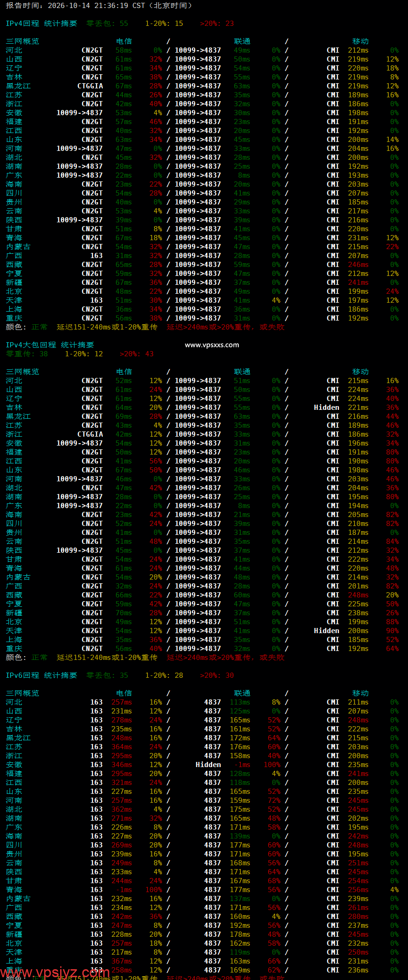The height and width of the screenshot is (980, 408).
Task: Click the '零重传: 38' summary value
Action: pyautogui.click(x=27, y=354)
